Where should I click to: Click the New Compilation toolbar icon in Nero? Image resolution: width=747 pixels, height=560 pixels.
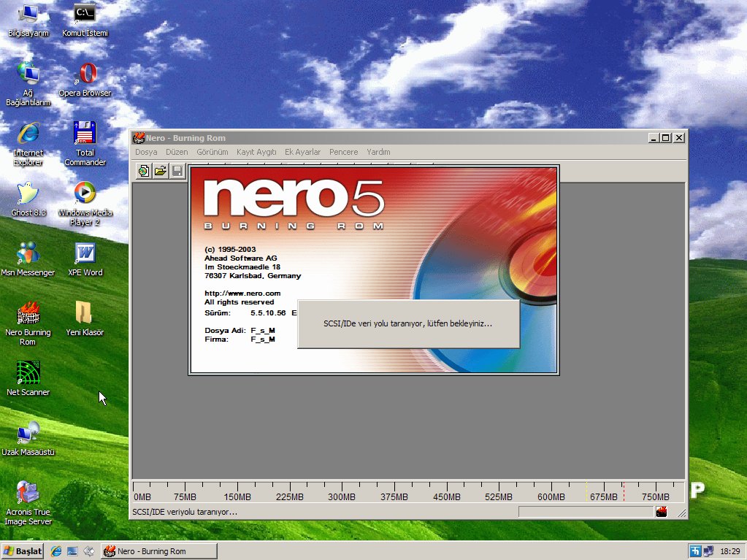pyautogui.click(x=143, y=171)
